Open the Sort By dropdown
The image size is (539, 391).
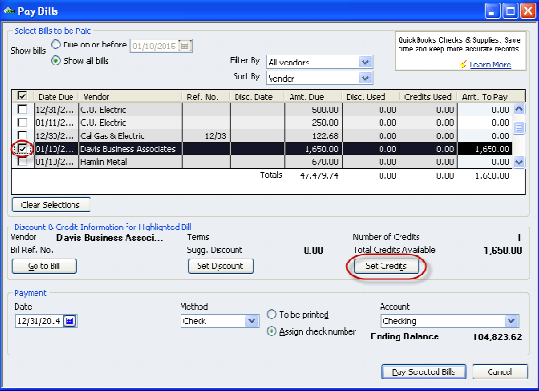click(x=365, y=78)
